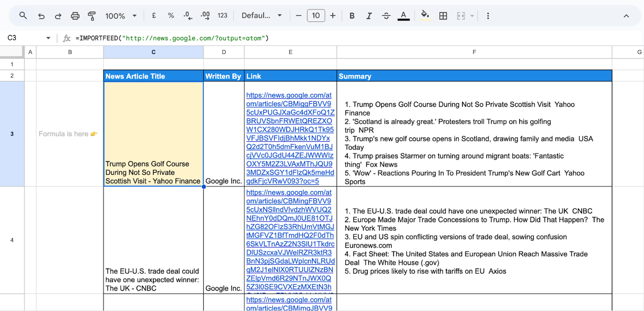Undo the last action

click(x=41, y=16)
